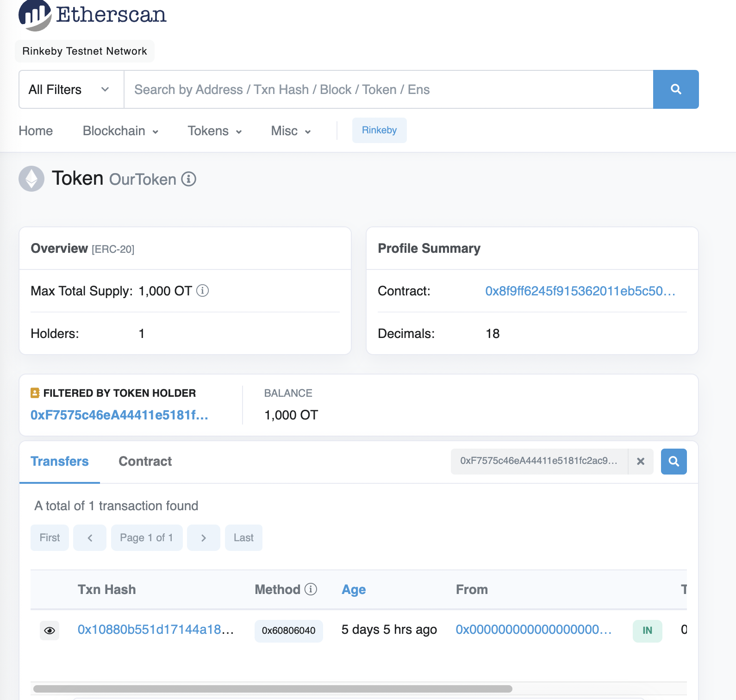
Task: Expand the Tokens menu
Action: (x=215, y=131)
